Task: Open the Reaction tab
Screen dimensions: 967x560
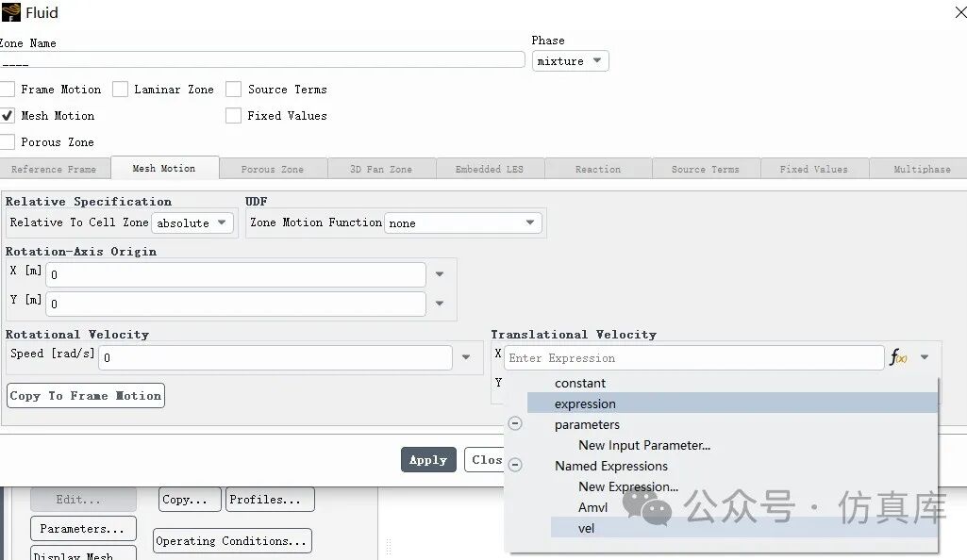Action: pos(598,169)
